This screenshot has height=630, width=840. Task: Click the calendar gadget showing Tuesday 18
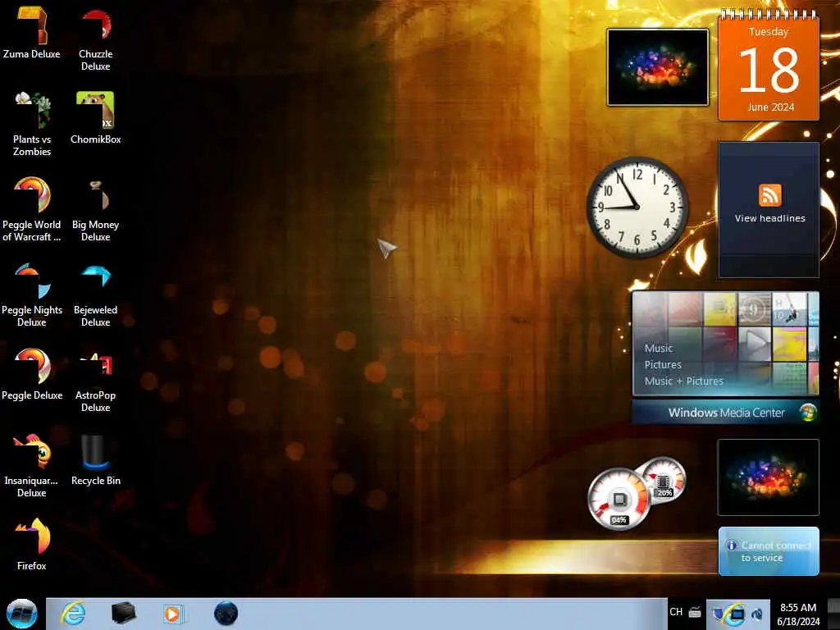769,66
